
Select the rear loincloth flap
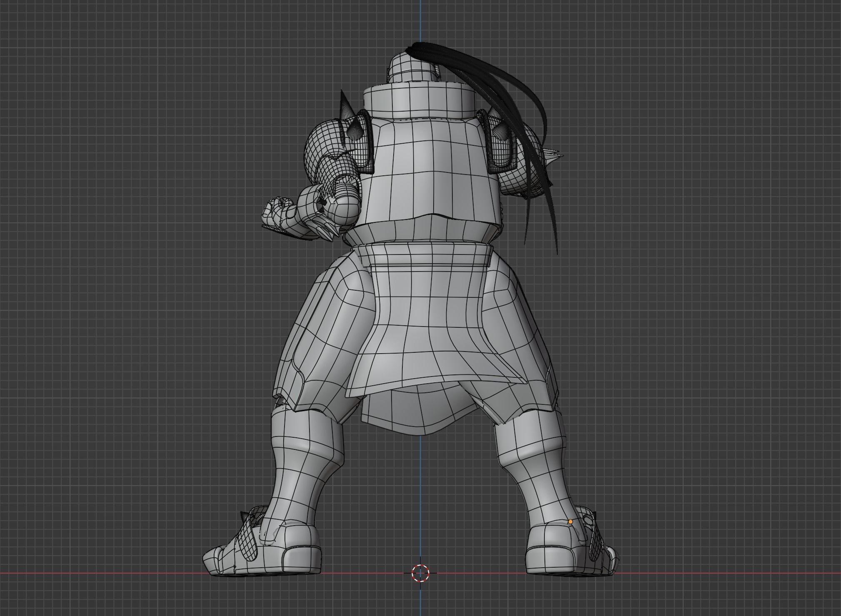coord(429,325)
